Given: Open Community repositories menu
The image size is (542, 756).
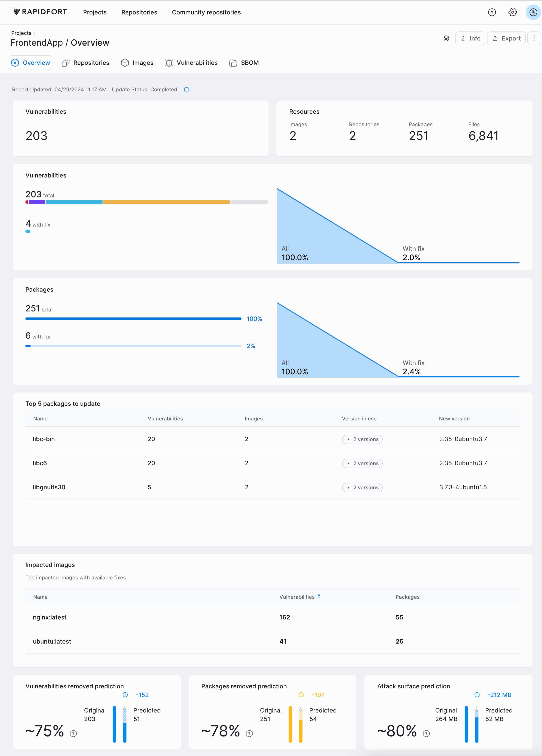Looking at the screenshot, I should 206,12.
